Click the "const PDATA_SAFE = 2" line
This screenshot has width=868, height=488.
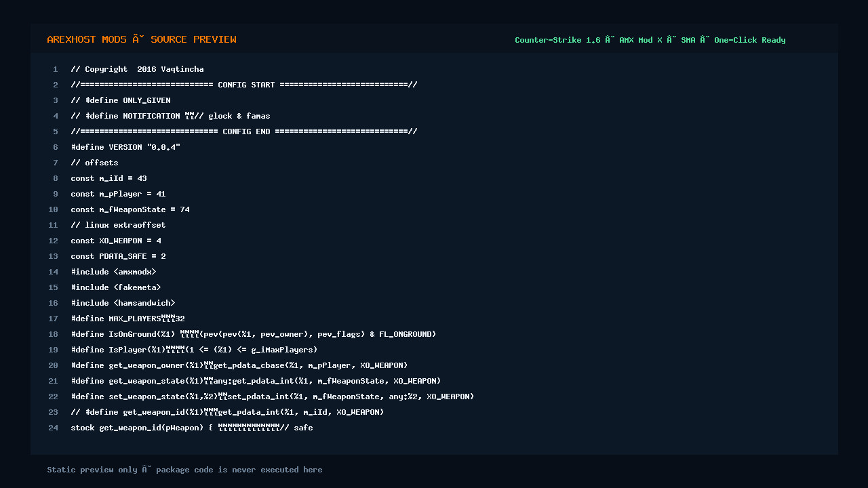(118, 256)
